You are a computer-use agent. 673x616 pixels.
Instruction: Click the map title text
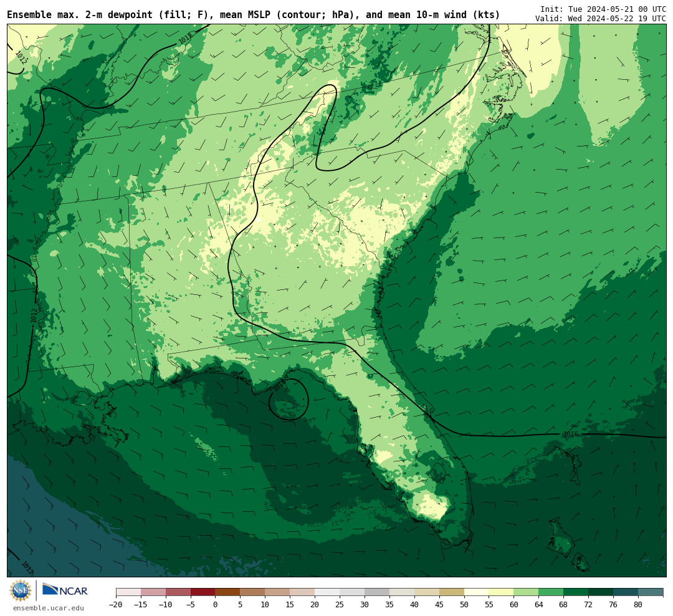tap(253, 15)
